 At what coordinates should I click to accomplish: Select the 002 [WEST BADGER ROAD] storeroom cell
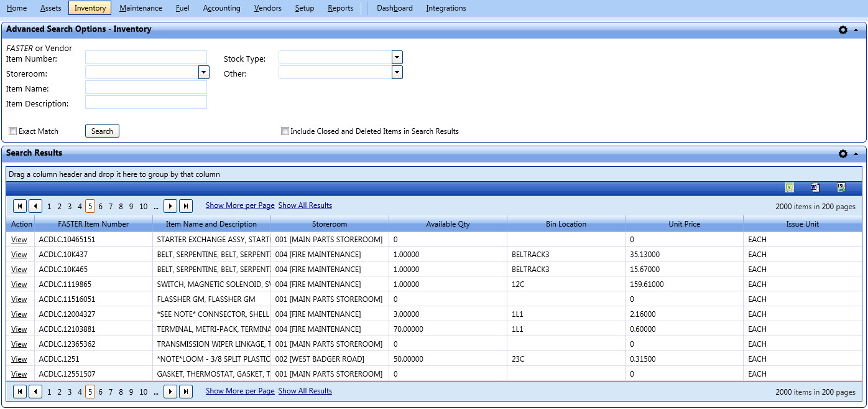pyautogui.click(x=330, y=359)
